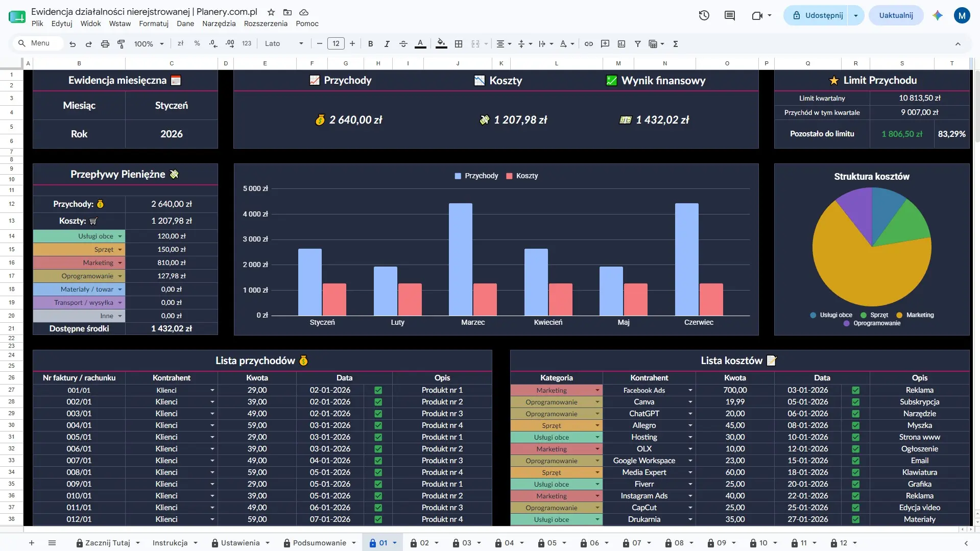The height and width of the screenshot is (551, 980).
Task: Star the document title
Action: (271, 12)
